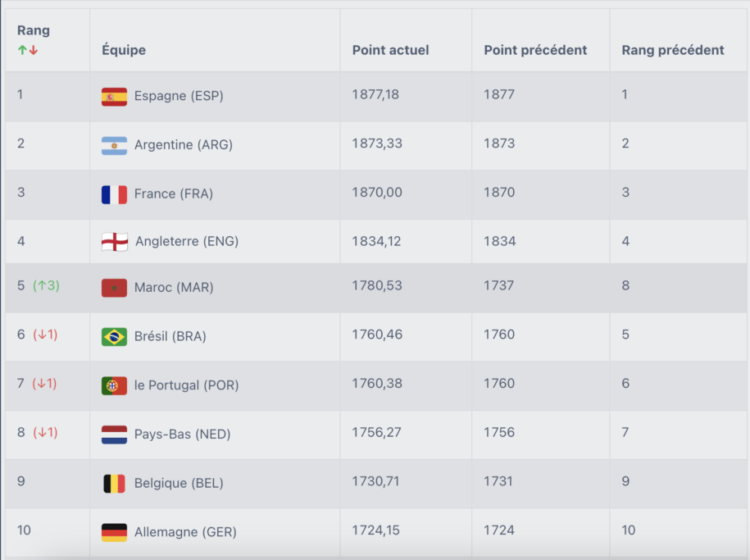Viewport: 750px width, 560px height.
Task: Click the France tricolor flag icon
Action: [114, 194]
